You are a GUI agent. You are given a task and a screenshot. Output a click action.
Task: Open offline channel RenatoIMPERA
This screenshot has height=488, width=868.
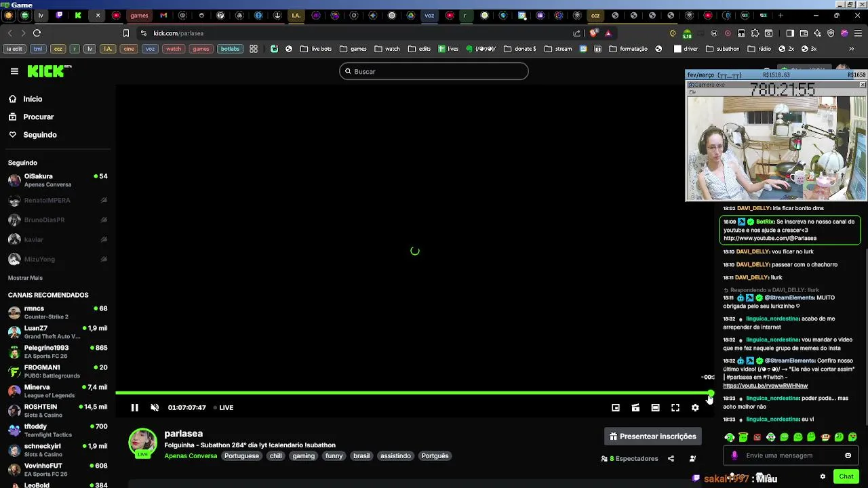[58, 201]
